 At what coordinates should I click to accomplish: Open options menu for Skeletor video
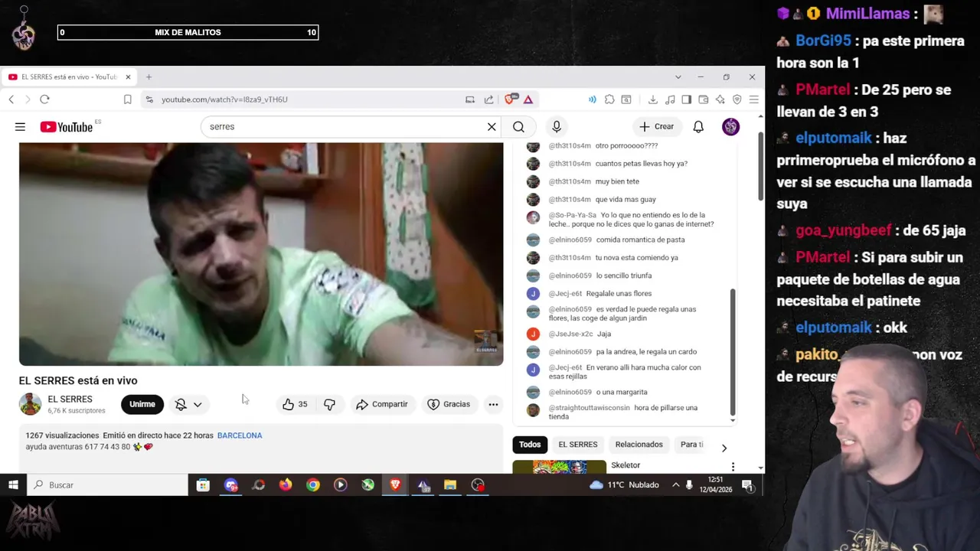click(733, 466)
